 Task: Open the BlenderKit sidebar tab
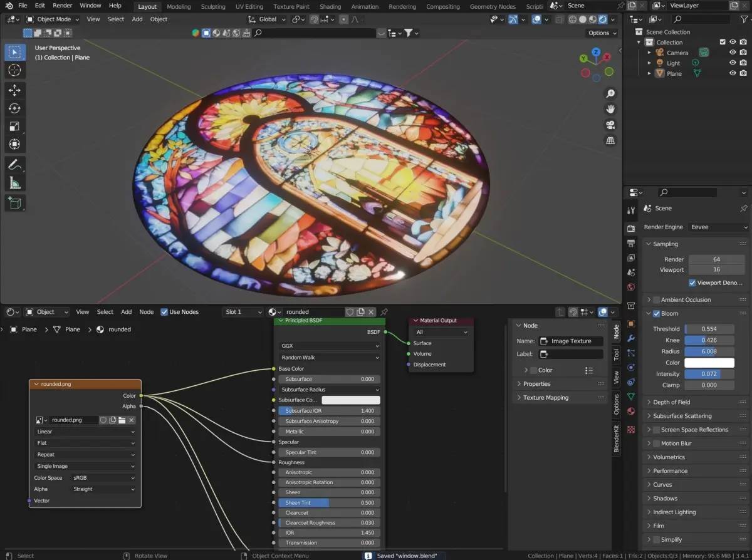[616, 439]
